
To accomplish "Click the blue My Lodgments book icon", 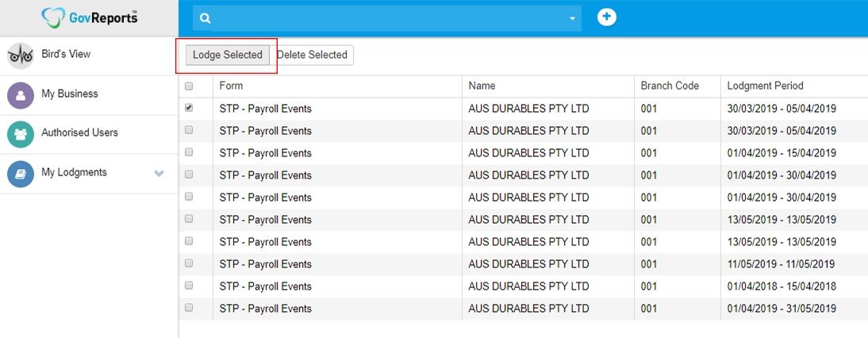I will [20, 173].
